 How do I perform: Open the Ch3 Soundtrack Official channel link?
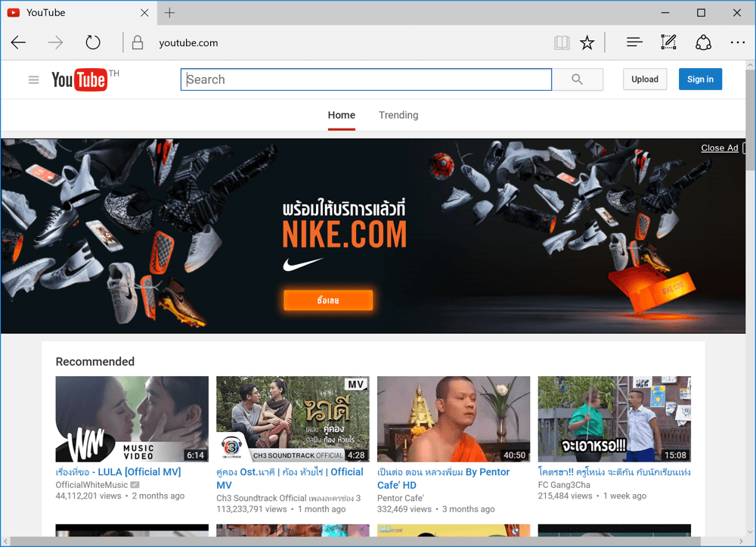[x=288, y=498]
